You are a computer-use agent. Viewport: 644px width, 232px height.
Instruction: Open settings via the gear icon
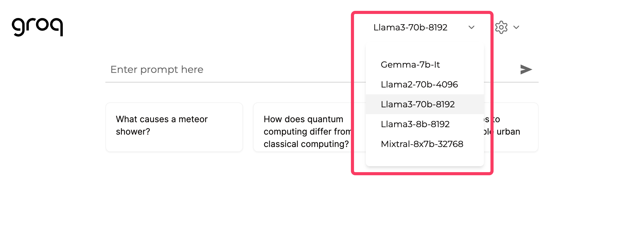coord(501,27)
